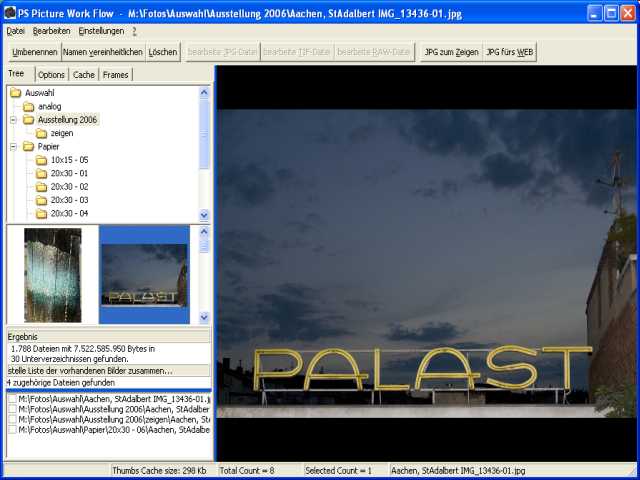640x480 pixels.
Task: Collapse the Papier tree node
Action: pyautogui.click(x=13, y=147)
